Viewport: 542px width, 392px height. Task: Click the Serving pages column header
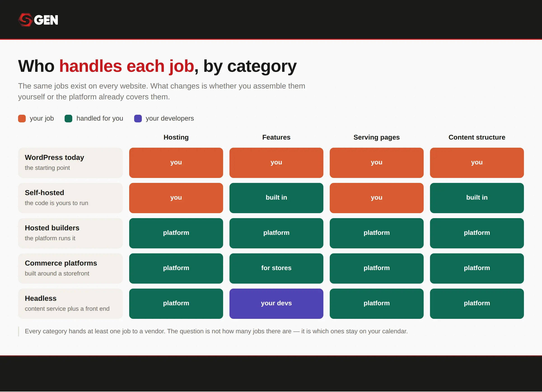pos(377,137)
